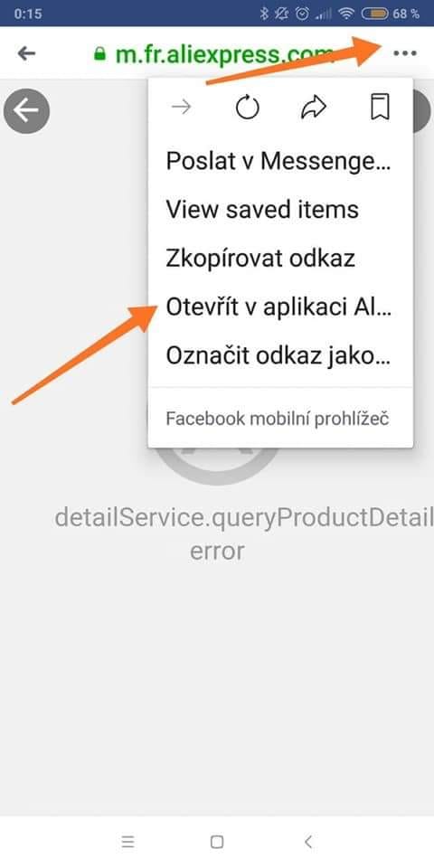Select Poslat v Messenger menu entry
Viewport: 434px width, 868px height.
point(280,161)
